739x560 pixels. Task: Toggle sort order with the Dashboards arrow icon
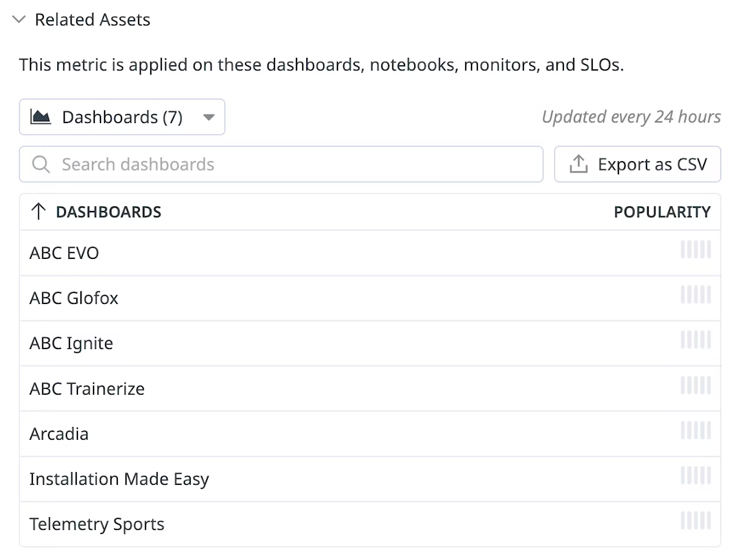pos(38,212)
